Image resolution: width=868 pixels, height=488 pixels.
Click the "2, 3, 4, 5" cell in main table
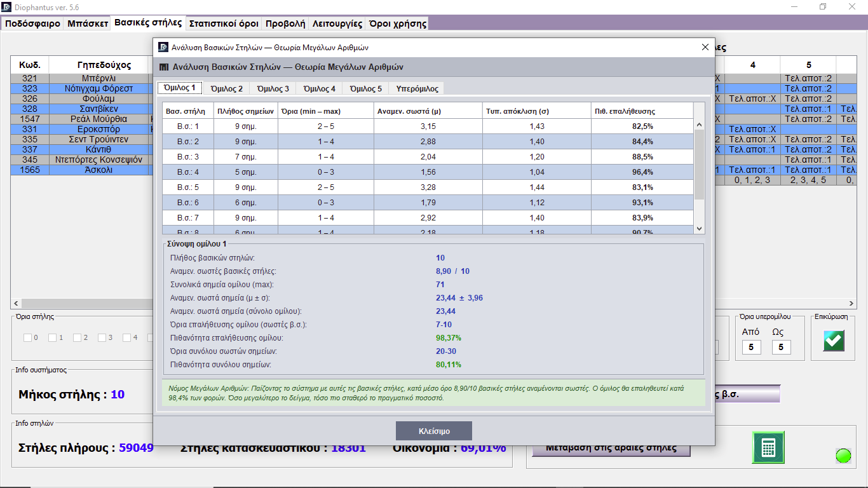click(808, 180)
